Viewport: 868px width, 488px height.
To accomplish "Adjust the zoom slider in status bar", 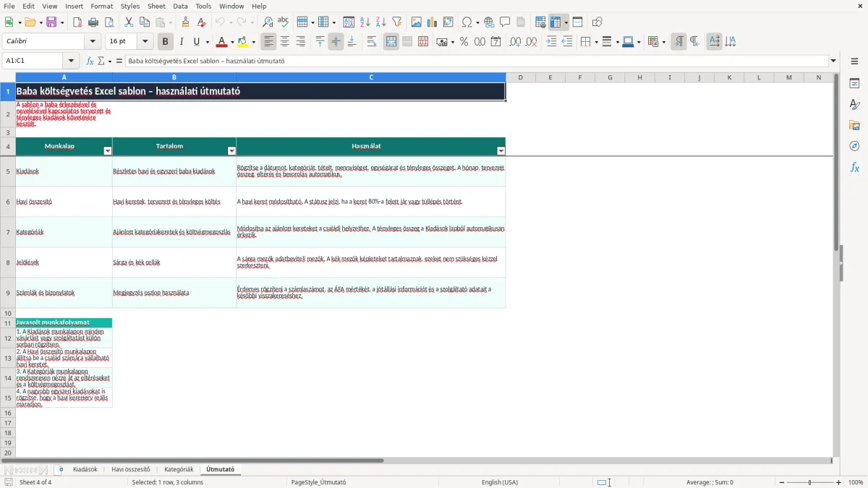I will (810, 482).
